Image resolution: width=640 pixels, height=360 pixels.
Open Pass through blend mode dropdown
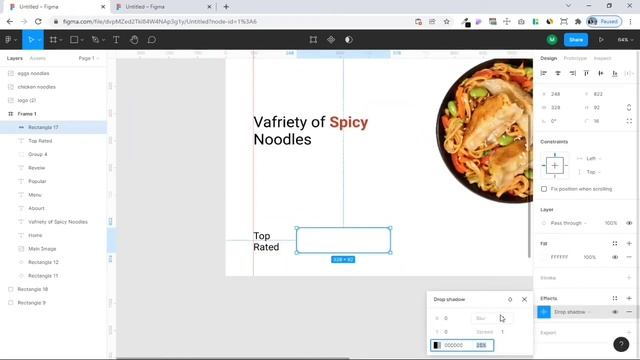coord(568,223)
